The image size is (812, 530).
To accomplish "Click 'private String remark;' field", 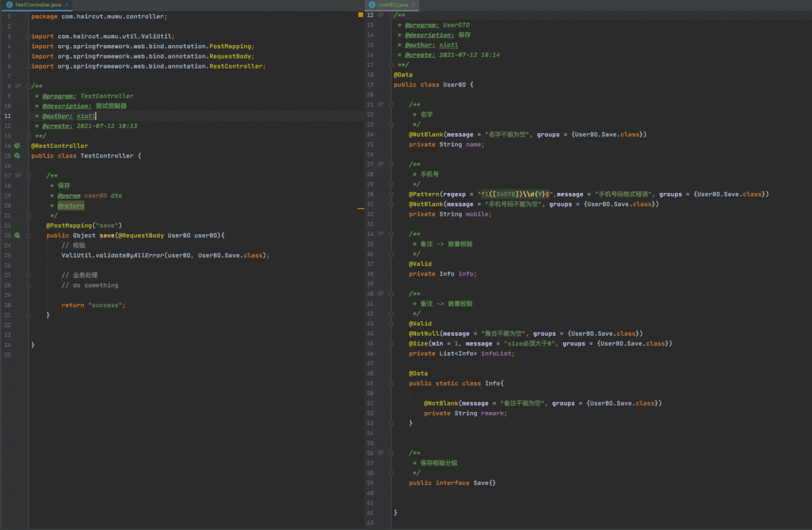I will click(x=466, y=413).
